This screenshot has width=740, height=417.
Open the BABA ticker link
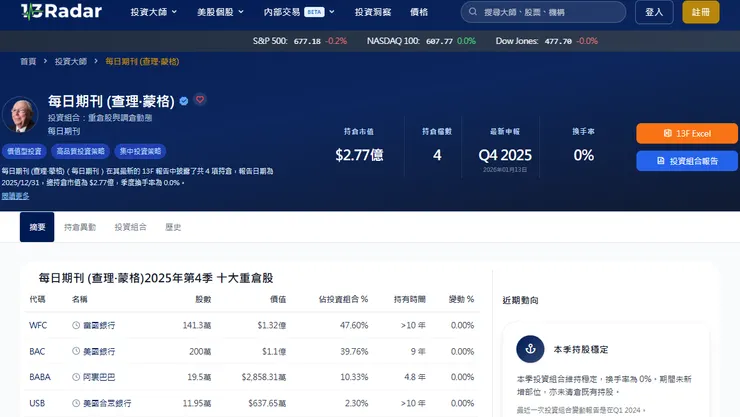click(40, 377)
